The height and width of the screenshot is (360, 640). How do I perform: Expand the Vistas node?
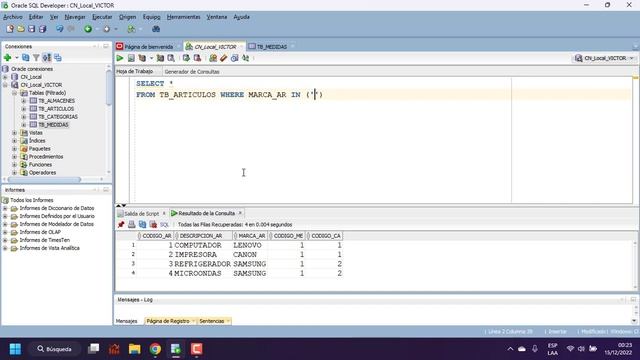pyautogui.click(x=15, y=133)
